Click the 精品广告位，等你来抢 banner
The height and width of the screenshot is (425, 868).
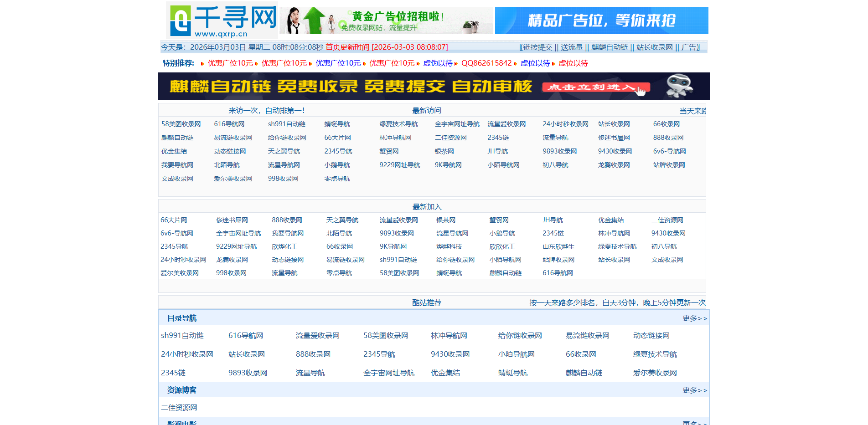click(x=602, y=20)
